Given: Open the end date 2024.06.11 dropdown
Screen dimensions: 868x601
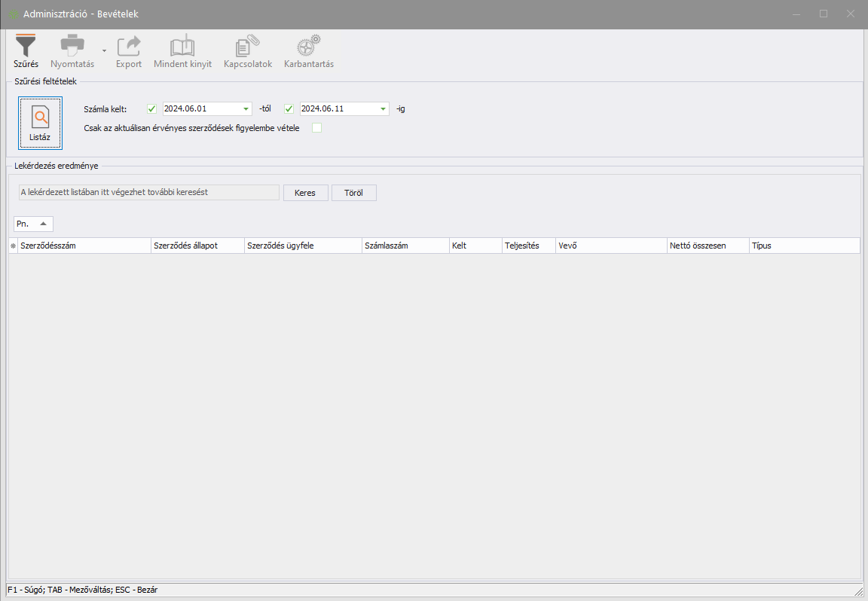Looking at the screenshot, I should 383,108.
